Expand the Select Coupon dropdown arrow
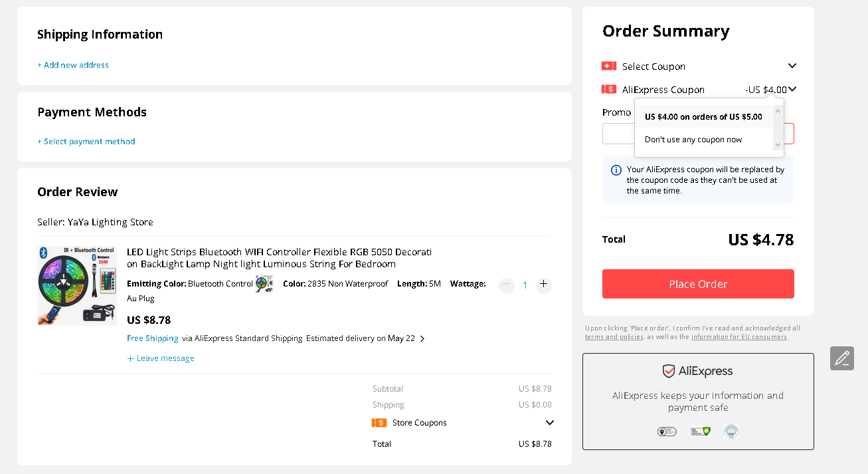The height and width of the screenshot is (474, 868). tap(792, 66)
